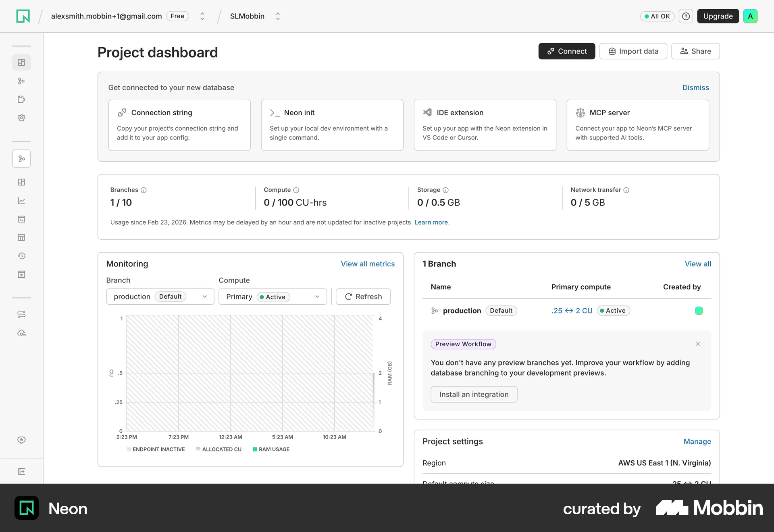
Task: Close the Preview Workflow notice
Action: (x=698, y=344)
